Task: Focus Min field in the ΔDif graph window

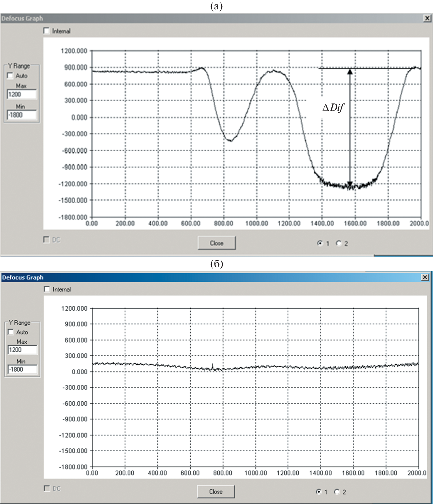Action: (22, 115)
